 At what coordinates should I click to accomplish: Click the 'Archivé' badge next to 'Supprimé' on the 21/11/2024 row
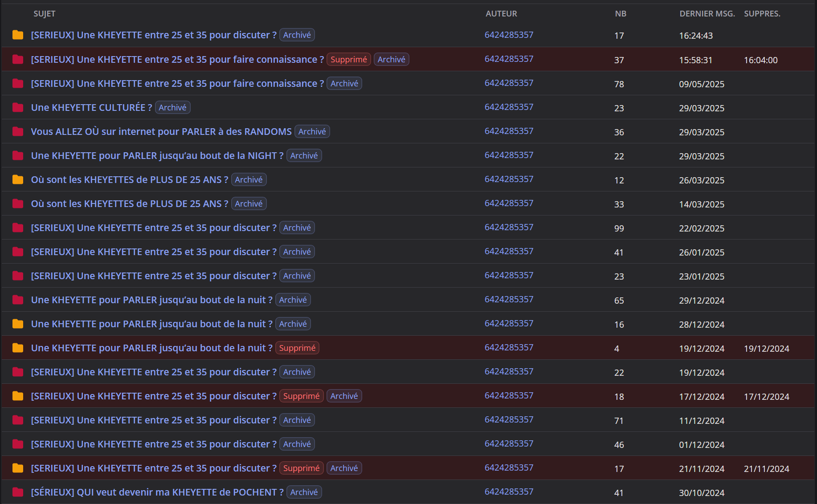(x=344, y=468)
